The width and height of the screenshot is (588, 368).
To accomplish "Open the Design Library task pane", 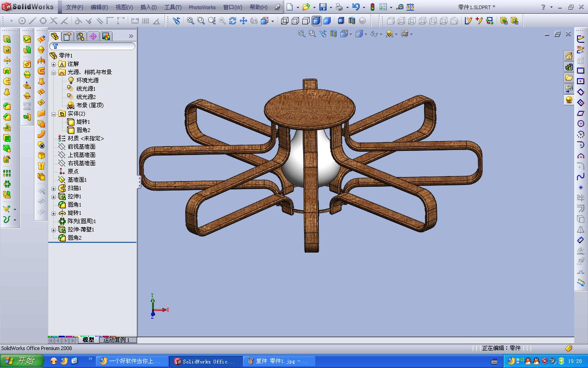I will pos(569,67).
